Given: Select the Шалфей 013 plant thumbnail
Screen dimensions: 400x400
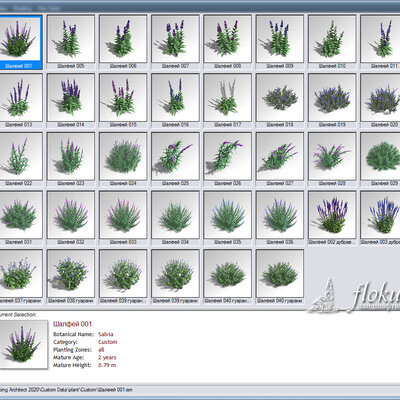Looking at the screenshot, I should pos(20,97).
